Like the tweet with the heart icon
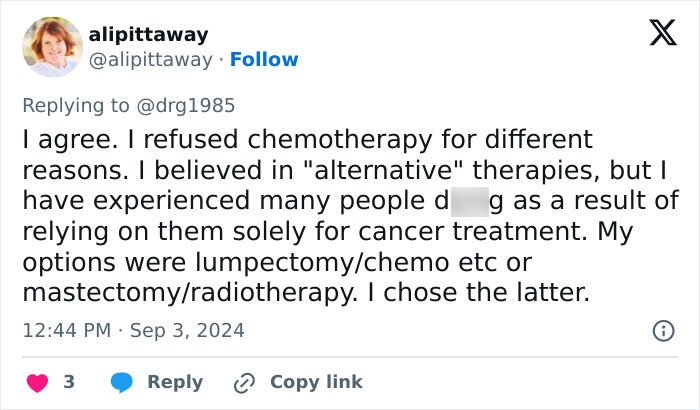700x410 pixels. point(35,382)
